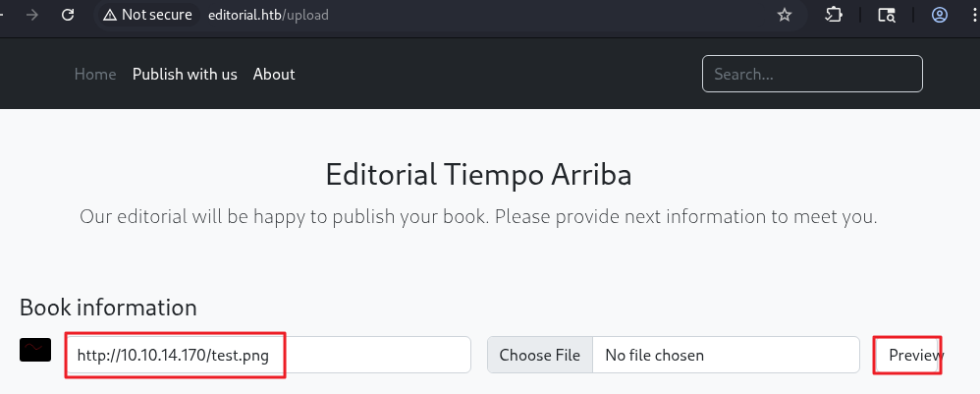This screenshot has width=980, height=394.
Task: Click the Book information heading
Action: (108, 307)
